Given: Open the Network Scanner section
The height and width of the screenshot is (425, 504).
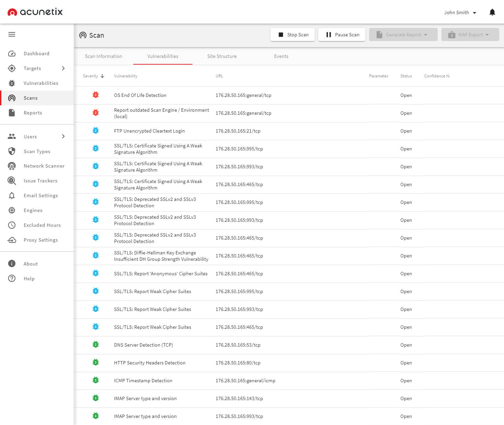Looking at the screenshot, I should coord(44,166).
